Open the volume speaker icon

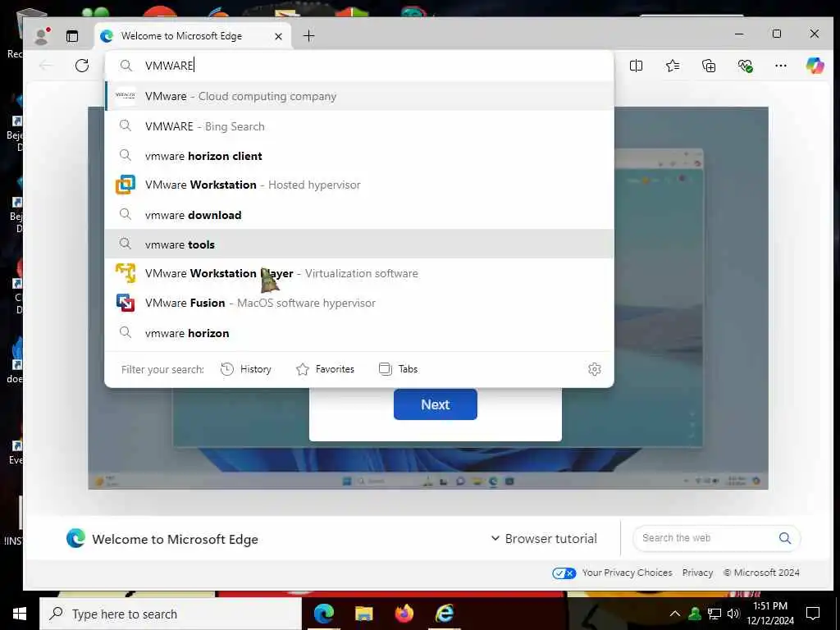coord(733,614)
